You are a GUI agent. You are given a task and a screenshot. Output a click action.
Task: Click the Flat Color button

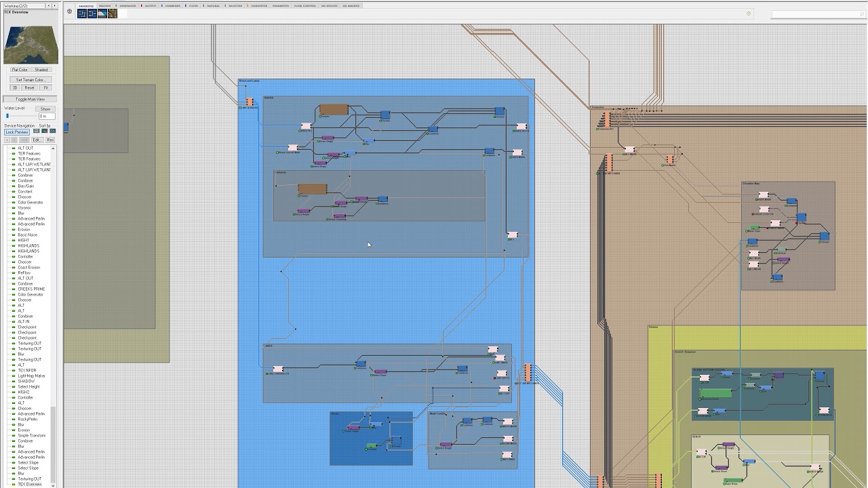[20, 70]
